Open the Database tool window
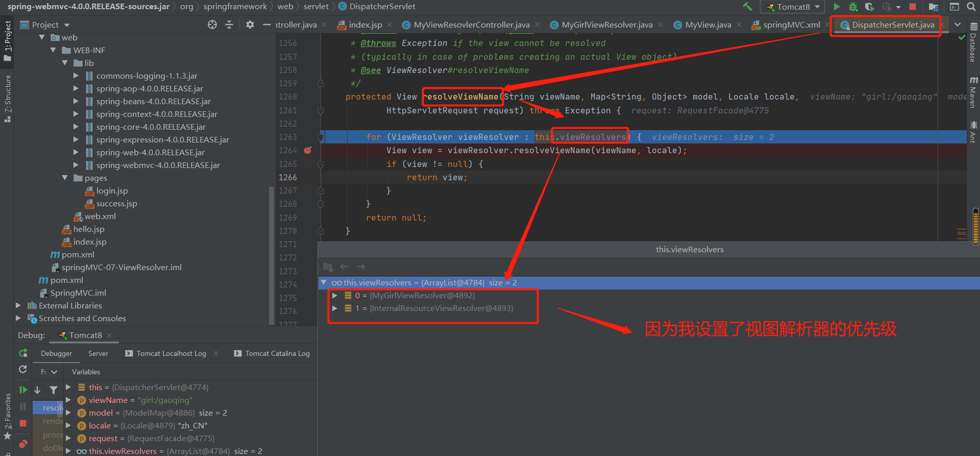 pos(973,43)
